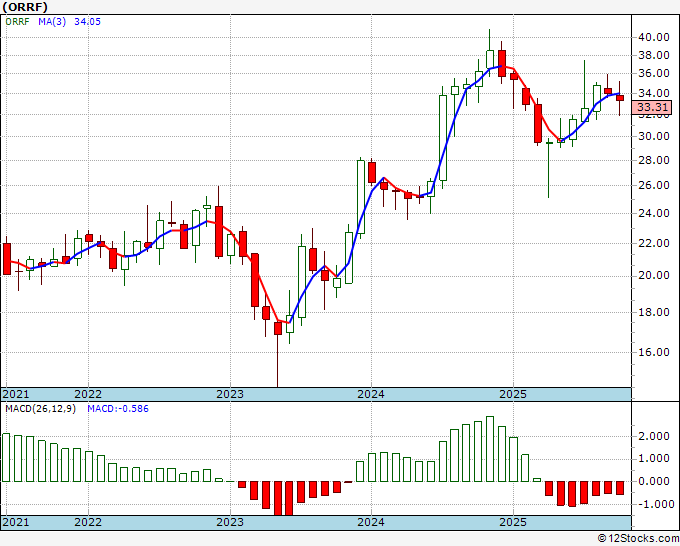Click the 33.31 current price tag
The width and height of the screenshot is (680, 546).
(x=652, y=107)
